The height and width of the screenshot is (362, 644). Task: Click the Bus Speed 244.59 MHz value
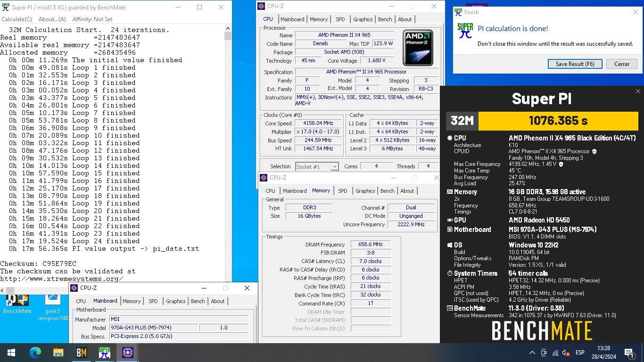click(318, 140)
